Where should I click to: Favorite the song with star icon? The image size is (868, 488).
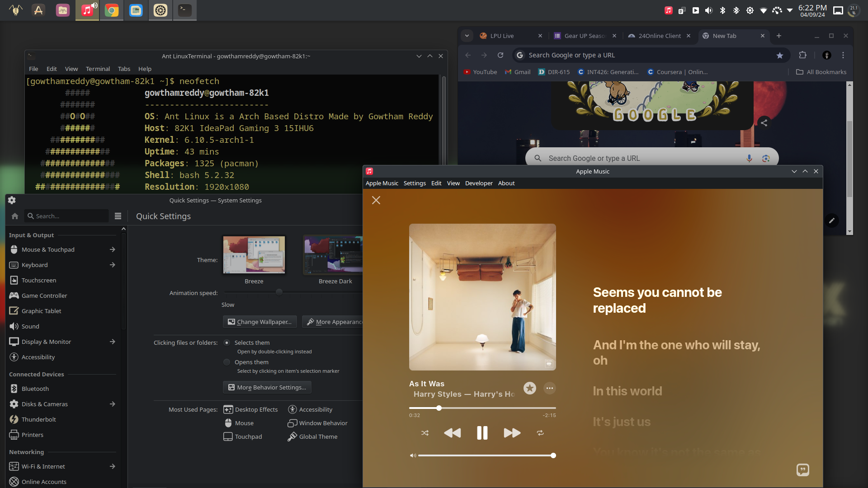pos(530,388)
